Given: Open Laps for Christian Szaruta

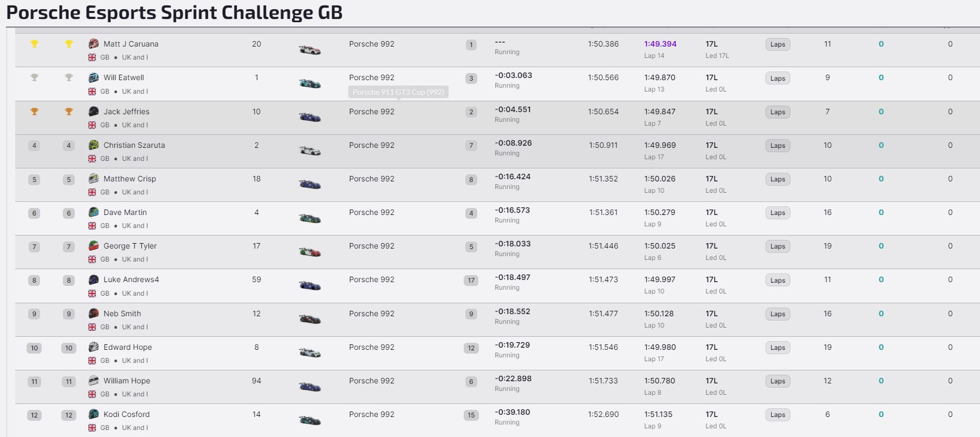Looking at the screenshot, I should 777,146.
